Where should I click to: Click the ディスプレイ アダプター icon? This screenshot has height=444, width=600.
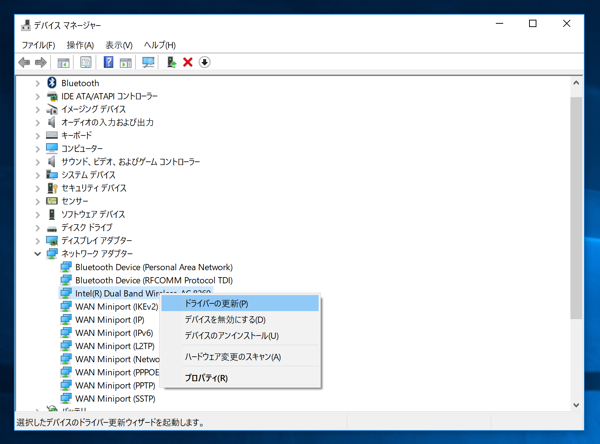[x=52, y=241]
